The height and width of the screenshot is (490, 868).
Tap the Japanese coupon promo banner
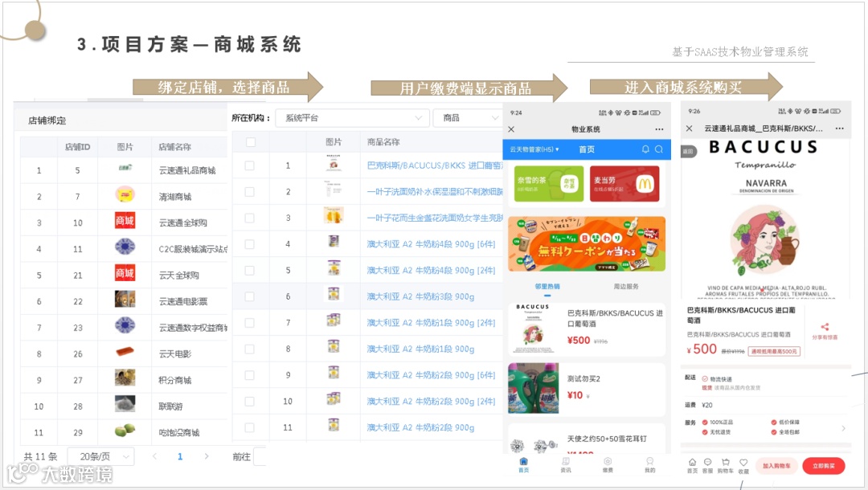pyautogui.click(x=586, y=244)
